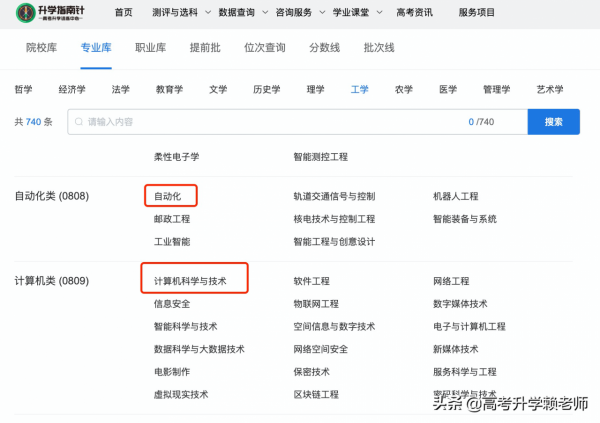Select the 管理学 category
Image resolution: width=600 pixels, height=423 pixels.
point(497,90)
